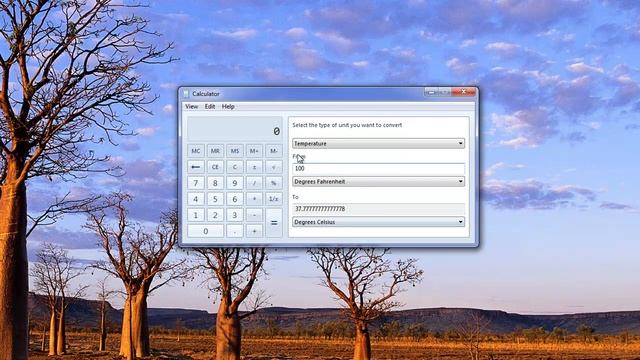640x360 pixels.
Task: Click digit 6 on the keypad
Action: click(x=235, y=199)
